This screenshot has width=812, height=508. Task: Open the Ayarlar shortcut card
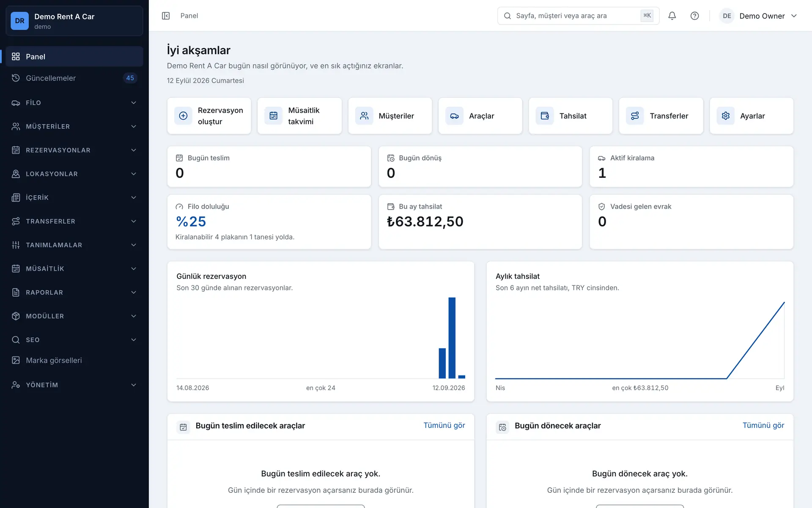tap(752, 116)
